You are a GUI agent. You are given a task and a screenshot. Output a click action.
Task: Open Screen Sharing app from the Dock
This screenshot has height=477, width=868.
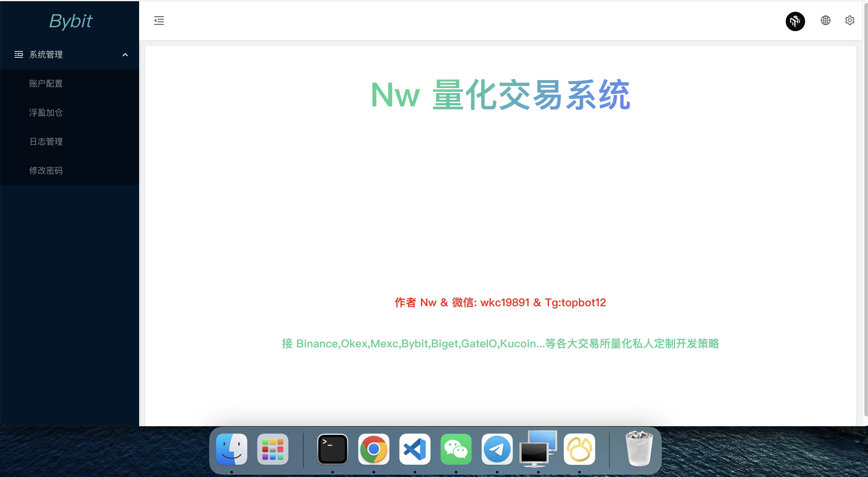(538, 449)
